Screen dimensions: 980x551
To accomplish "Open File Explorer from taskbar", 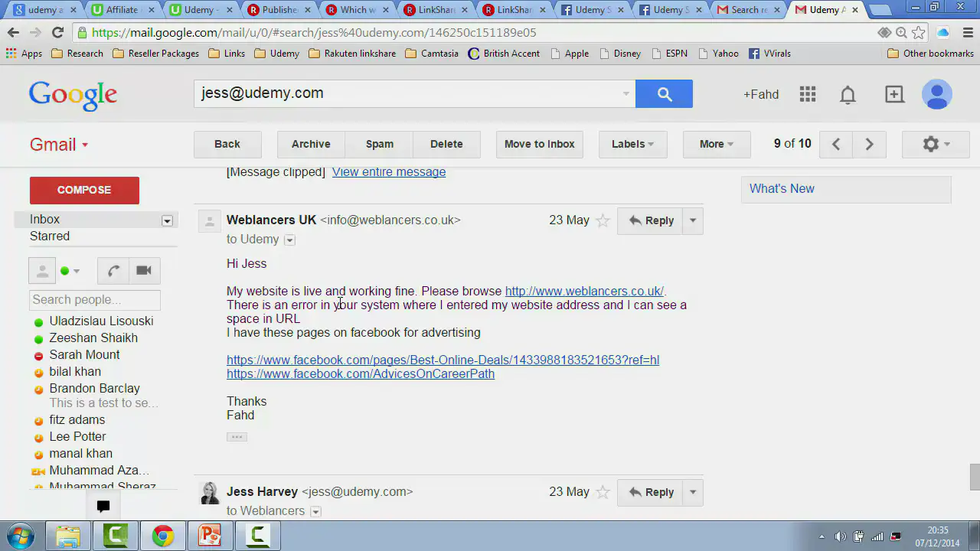I will tap(68, 535).
